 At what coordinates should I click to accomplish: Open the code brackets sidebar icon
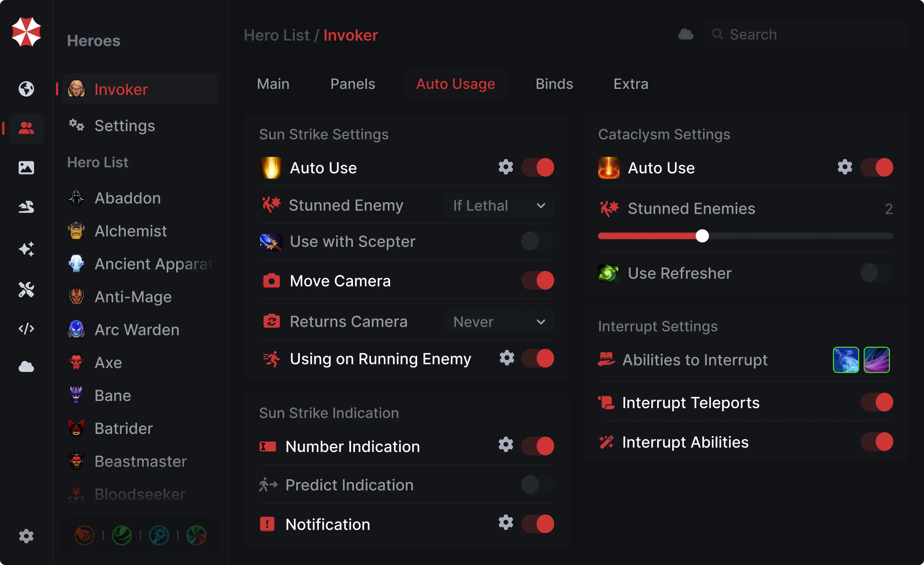(26, 329)
